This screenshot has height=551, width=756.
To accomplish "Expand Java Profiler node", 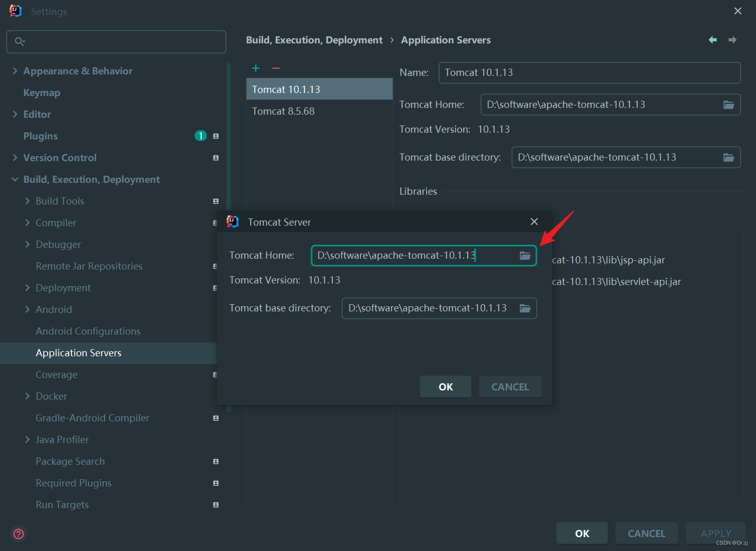I will click(x=27, y=439).
